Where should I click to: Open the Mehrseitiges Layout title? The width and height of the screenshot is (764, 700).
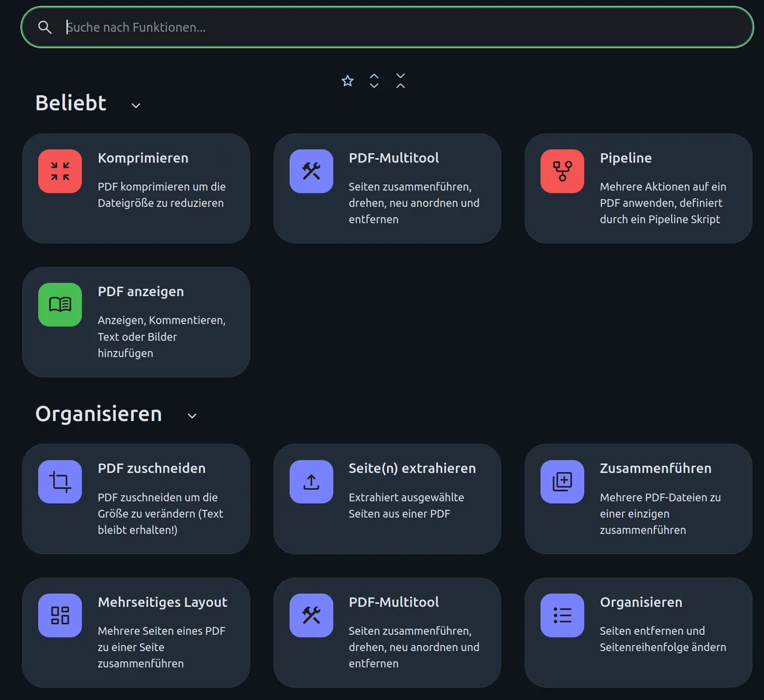(162, 602)
